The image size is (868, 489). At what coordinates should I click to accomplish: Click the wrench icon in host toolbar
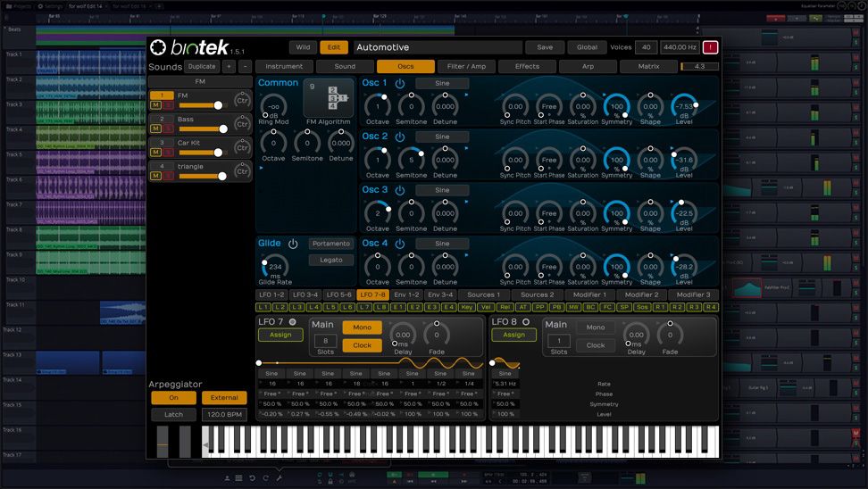click(x=279, y=478)
